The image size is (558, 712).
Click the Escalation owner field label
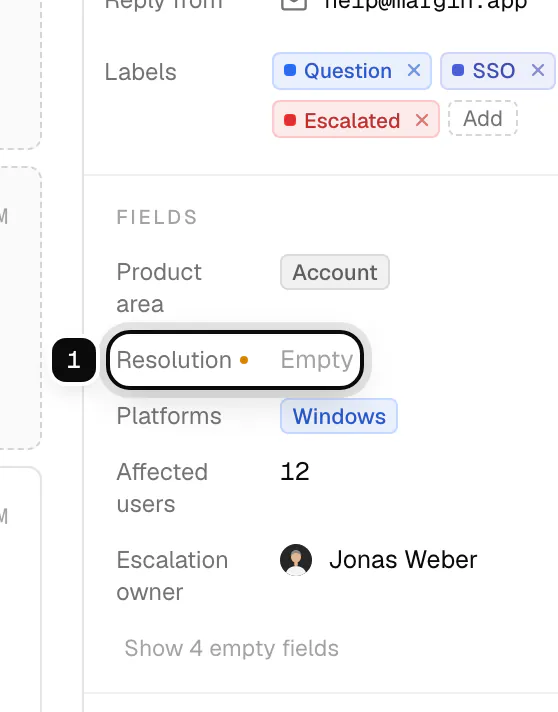[172, 576]
